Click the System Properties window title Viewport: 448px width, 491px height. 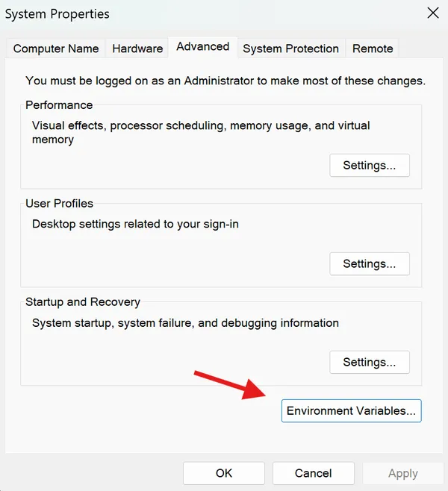(57, 14)
